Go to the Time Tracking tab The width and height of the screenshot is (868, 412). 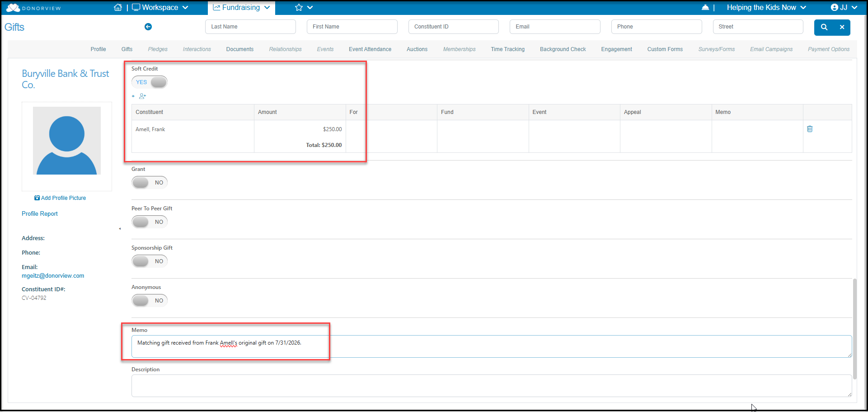pyautogui.click(x=508, y=49)
